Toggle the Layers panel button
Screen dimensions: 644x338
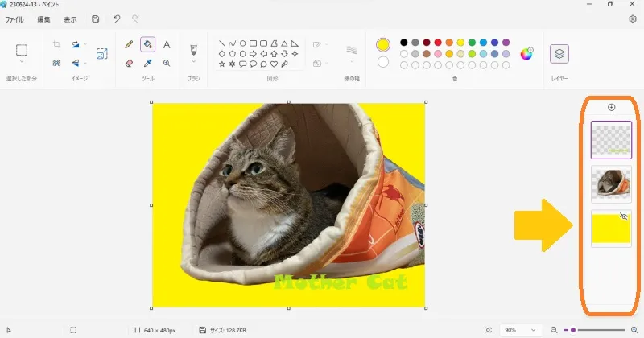(559, 54)
